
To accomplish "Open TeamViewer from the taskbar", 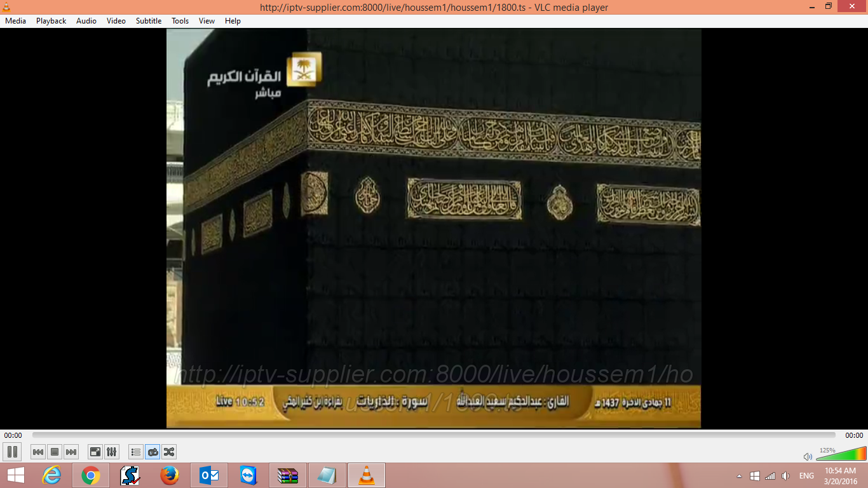I will point(248,475).
